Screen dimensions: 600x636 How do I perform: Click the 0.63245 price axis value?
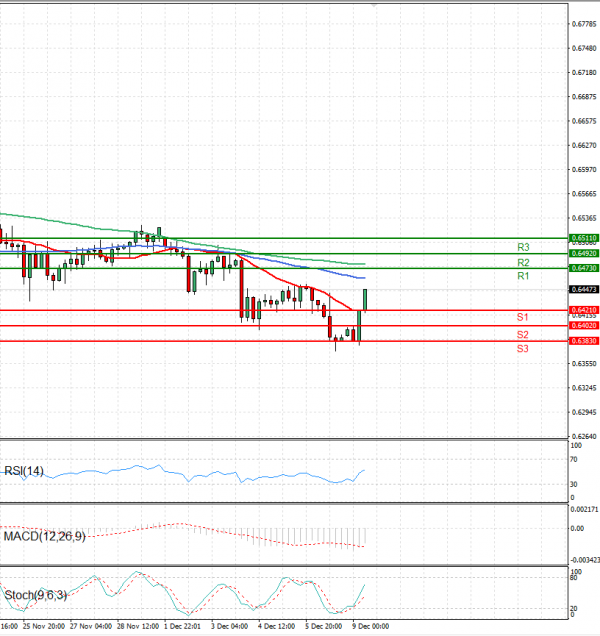584,388
